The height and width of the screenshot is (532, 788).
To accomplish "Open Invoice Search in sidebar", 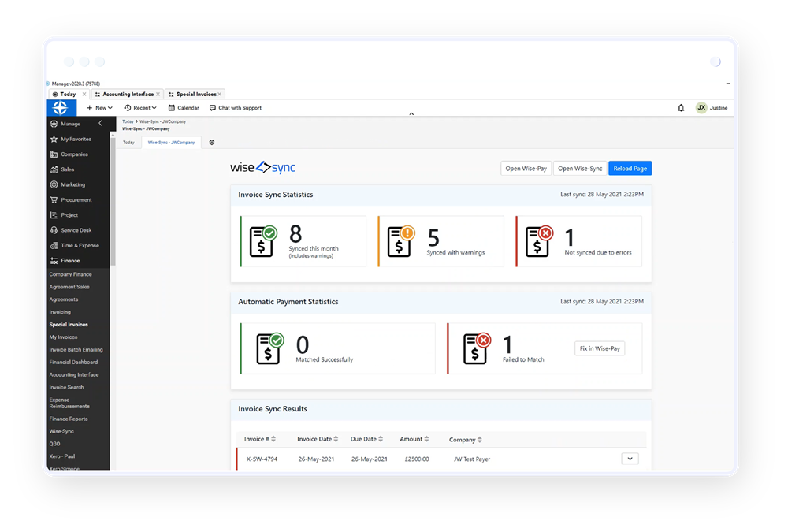I will pos(66,387).
